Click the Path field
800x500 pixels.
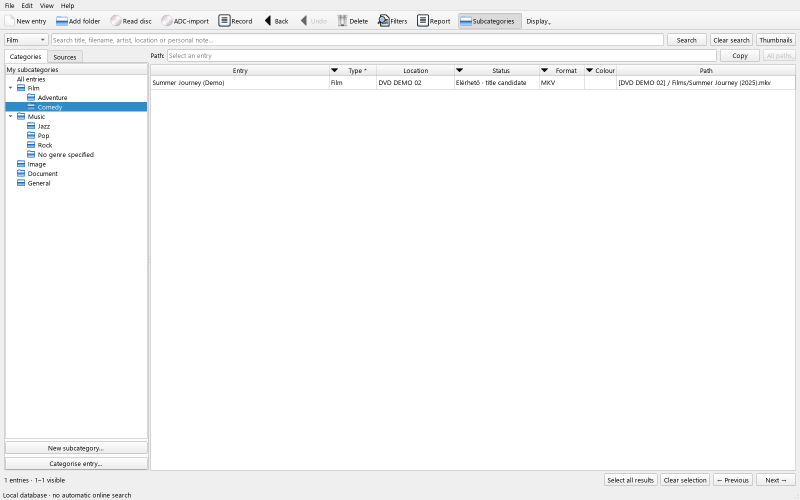(x=442, y=56)
